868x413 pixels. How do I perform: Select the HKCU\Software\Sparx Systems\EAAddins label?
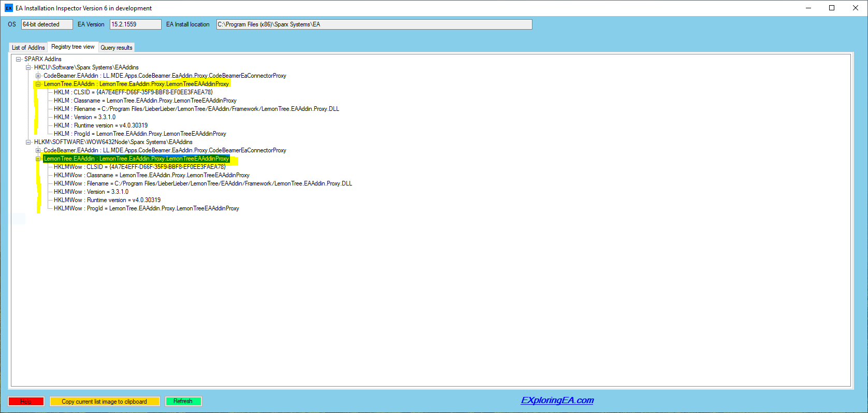86,67
